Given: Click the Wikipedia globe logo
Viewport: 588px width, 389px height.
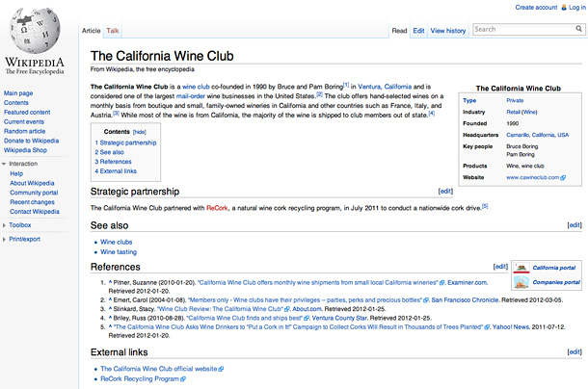Looking at the screenshot, I should click(35, 30).
